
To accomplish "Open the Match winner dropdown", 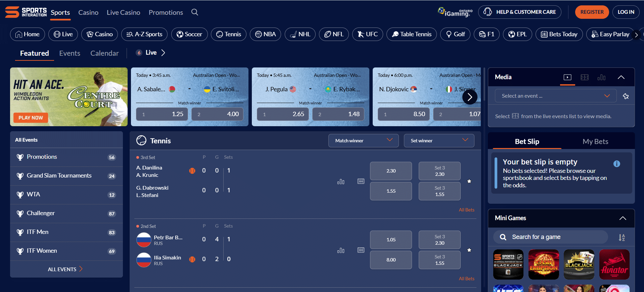I will 364,141.
